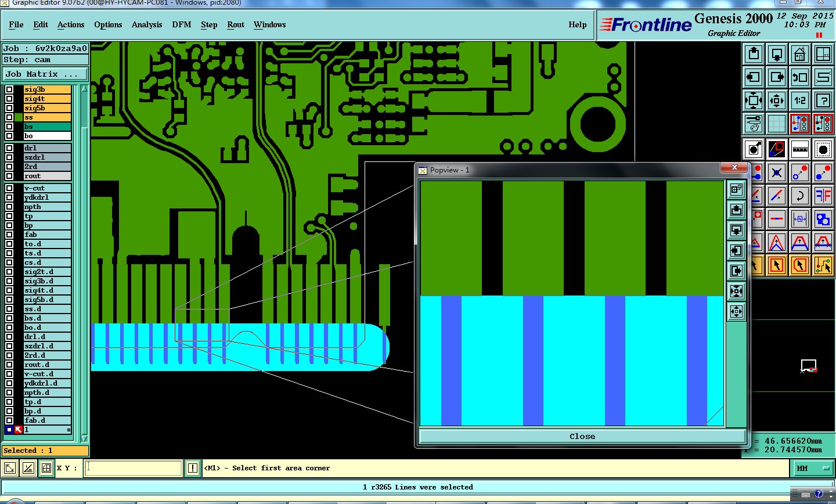The image size is (836, 504).
Task: Zoom in using Popview arrows icon
Action: click(x=736, y=291)
